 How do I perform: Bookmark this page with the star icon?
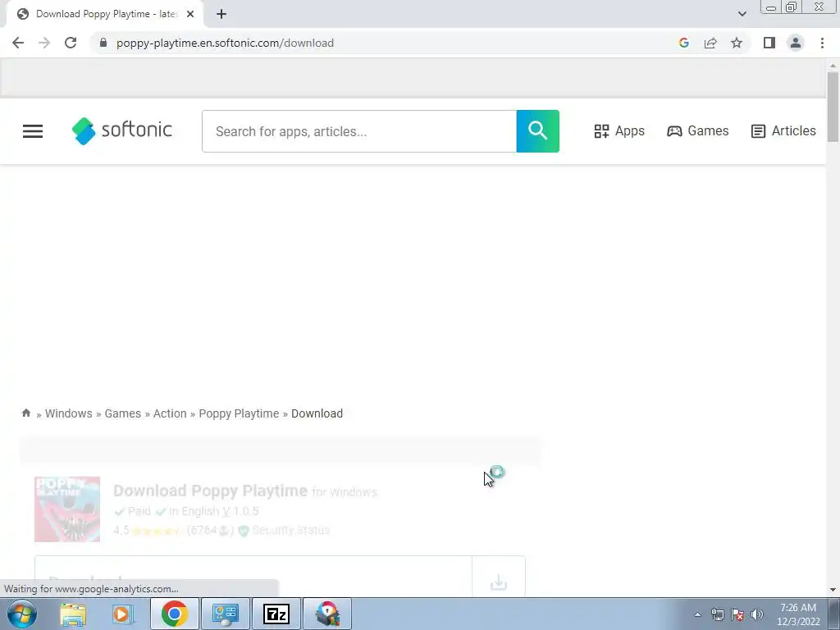point(737,43)
